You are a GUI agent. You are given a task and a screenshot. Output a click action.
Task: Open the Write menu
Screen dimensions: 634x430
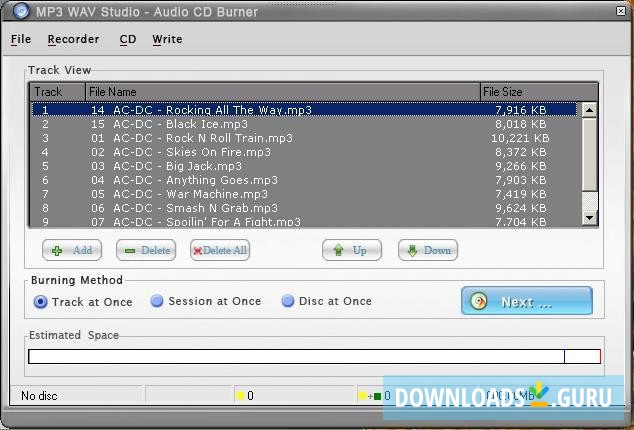click(167, 39)
